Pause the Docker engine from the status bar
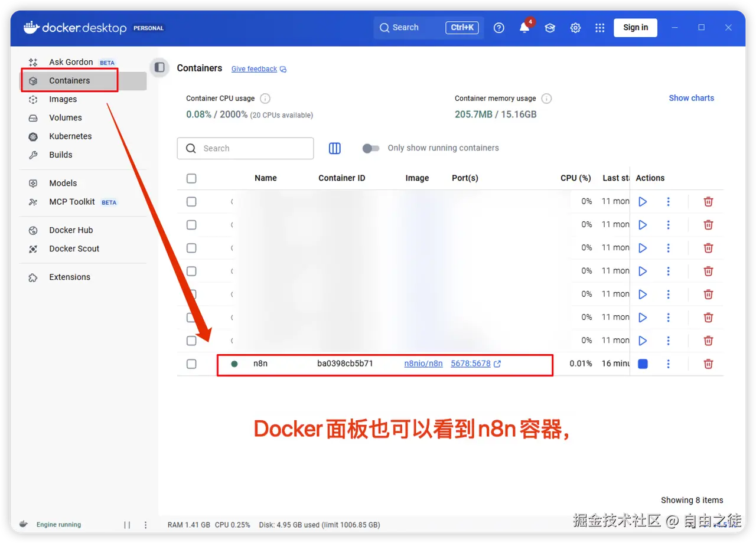 127,525
